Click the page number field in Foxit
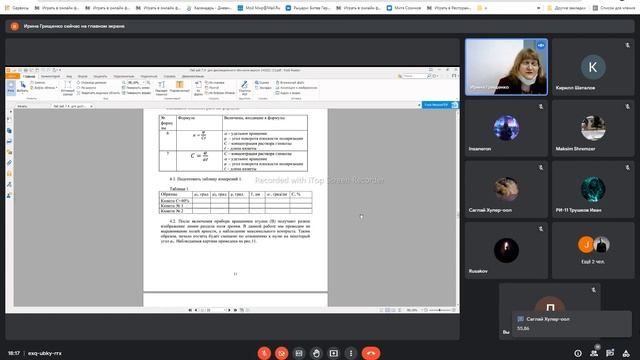Image resolution: width=640 pixels, height=360 pixels. point(213,310)
